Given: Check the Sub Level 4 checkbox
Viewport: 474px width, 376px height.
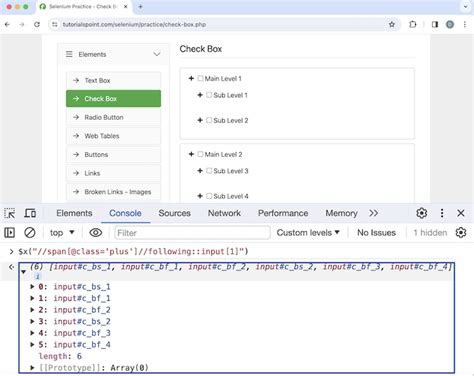Looking at the screenshot, I should pos(209,196).
